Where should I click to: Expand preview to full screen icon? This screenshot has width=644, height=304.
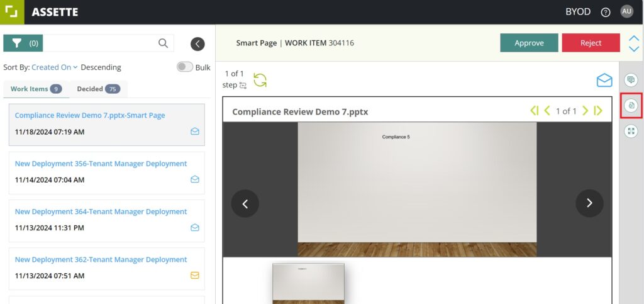click(631, 131)
